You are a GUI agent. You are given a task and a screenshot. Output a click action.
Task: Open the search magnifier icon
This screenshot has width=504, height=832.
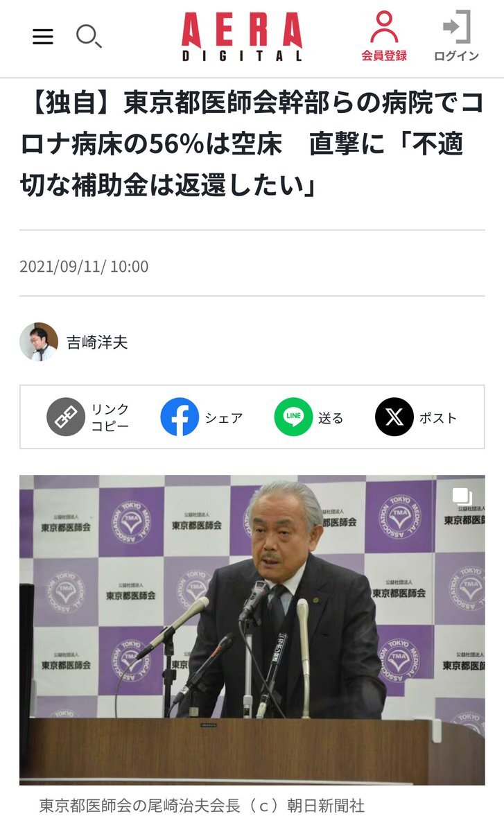[89, 35]
